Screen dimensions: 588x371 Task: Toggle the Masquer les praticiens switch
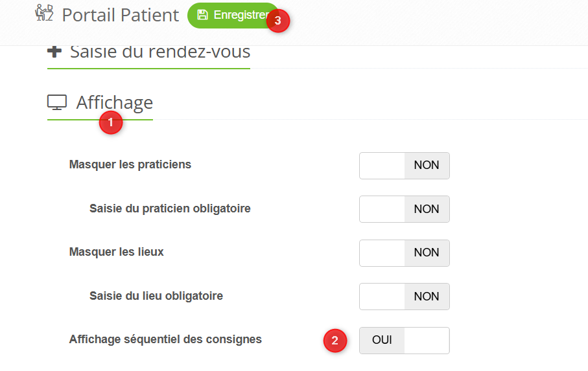404,165
